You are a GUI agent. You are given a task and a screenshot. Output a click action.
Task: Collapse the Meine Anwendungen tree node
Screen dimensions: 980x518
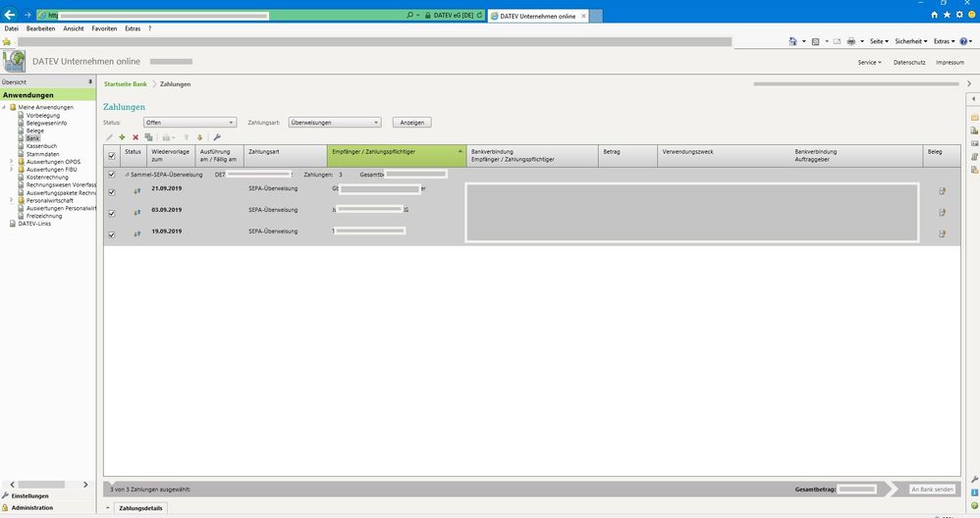[x=4, y=107]
